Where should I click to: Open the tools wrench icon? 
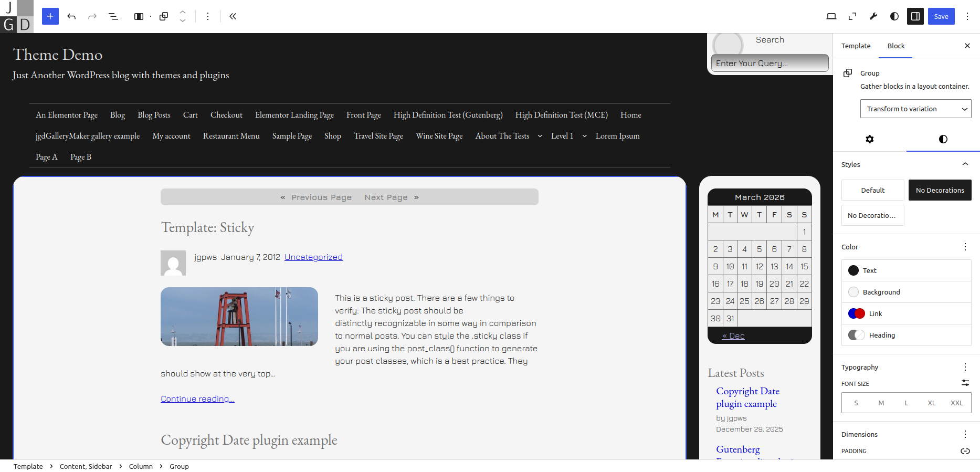[873, 16]
